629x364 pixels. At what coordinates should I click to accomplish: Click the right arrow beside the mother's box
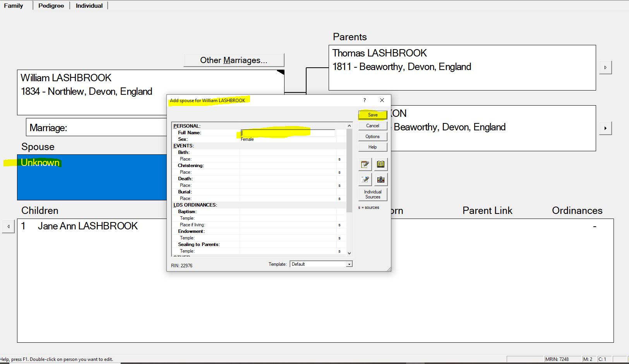point(605,128)
